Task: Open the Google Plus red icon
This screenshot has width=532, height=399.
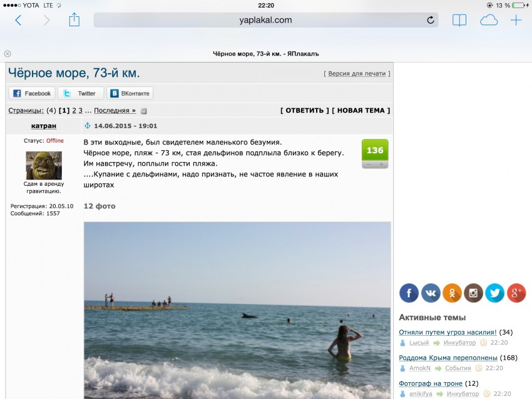Action: 516,293
